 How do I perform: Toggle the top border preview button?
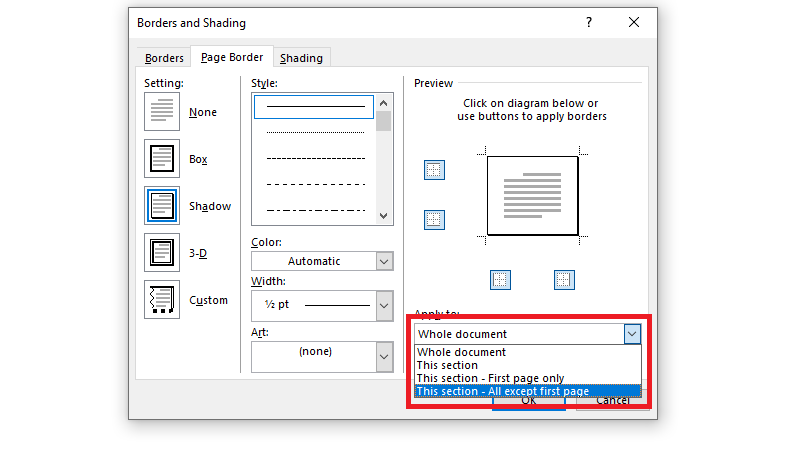pos(434,170)
